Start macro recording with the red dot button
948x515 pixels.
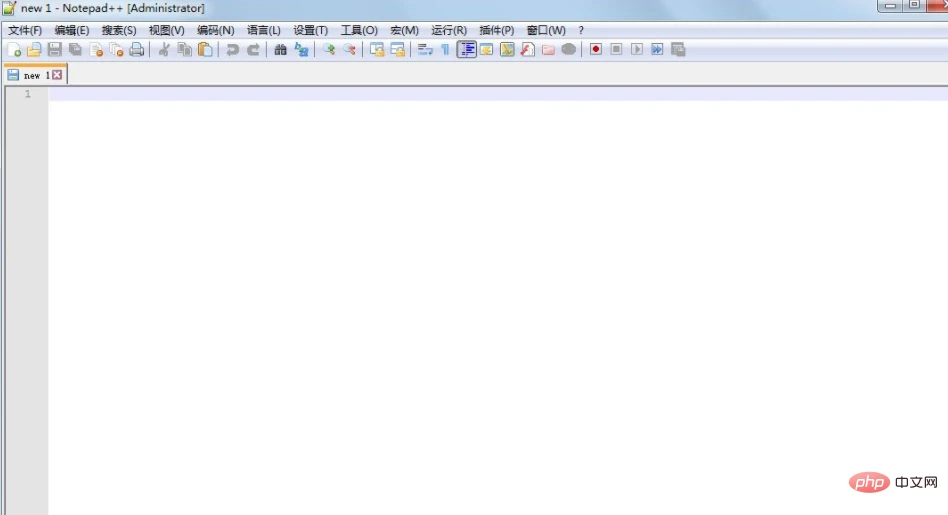tap(596, 49)
